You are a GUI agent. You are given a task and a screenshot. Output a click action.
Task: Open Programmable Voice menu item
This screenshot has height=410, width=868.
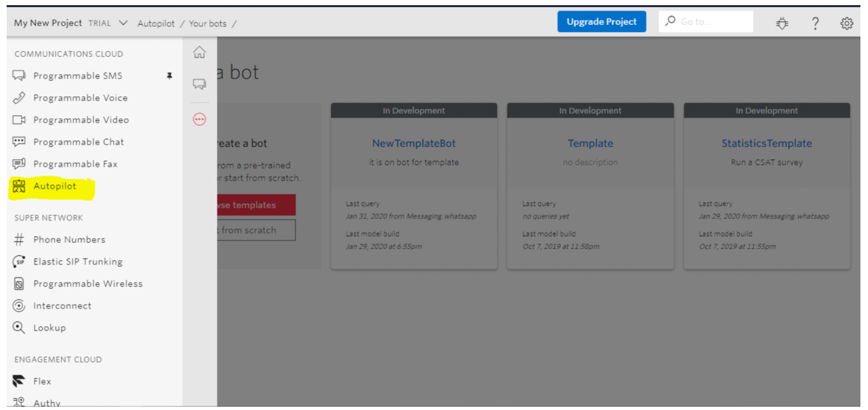pyautogui.click(x=81, y=98)
